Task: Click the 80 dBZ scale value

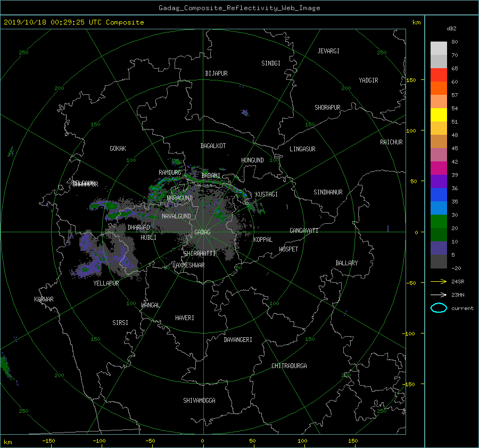Action: point(455,42)
